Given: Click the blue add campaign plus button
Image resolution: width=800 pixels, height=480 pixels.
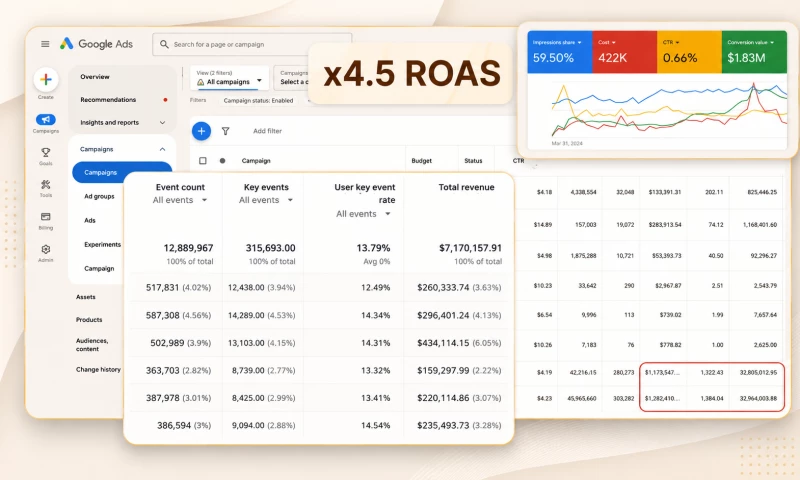Looking at the screenshot, I should pyautogui.click(x=202, y=131).
